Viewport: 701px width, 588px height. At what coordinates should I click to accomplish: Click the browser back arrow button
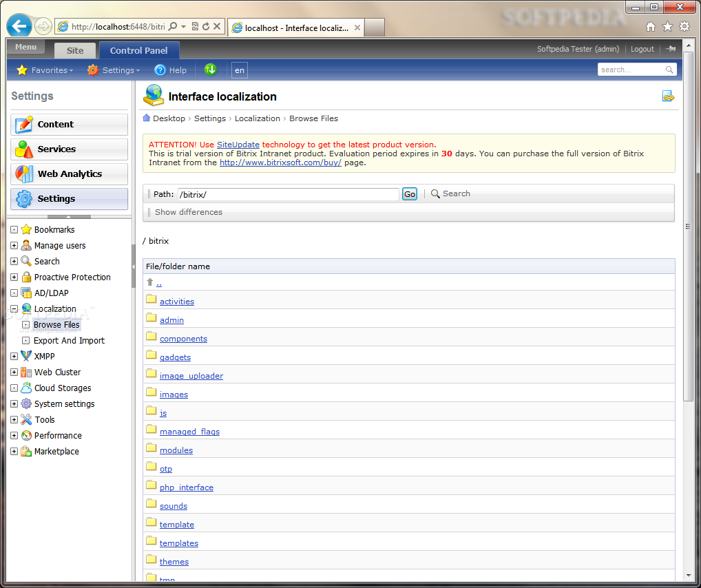[19, 26]
